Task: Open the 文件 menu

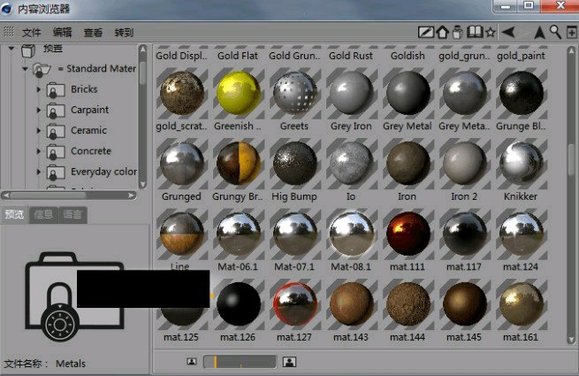Action: (x=31, y=33)
